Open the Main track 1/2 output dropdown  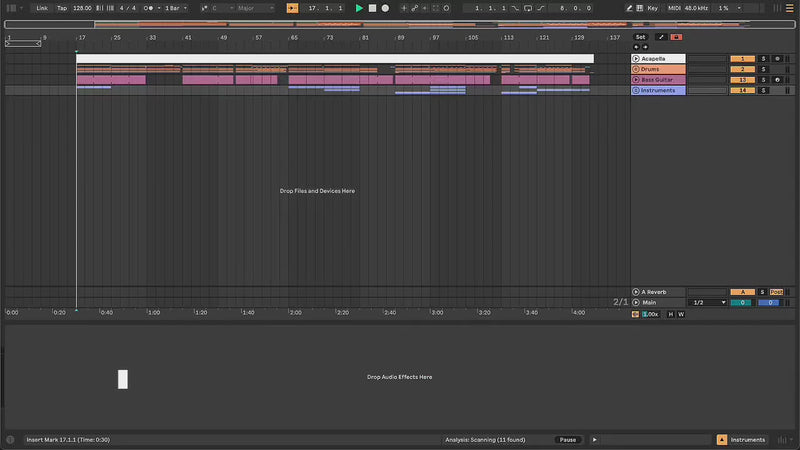[709, 302]
